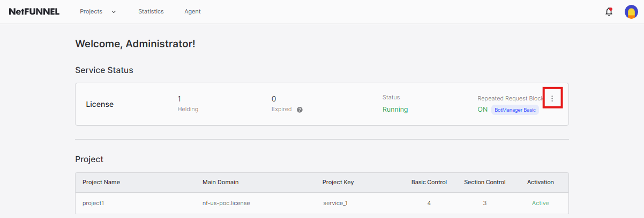Click the Active activation status
644x218 pixels.
[x=540, y=203]
